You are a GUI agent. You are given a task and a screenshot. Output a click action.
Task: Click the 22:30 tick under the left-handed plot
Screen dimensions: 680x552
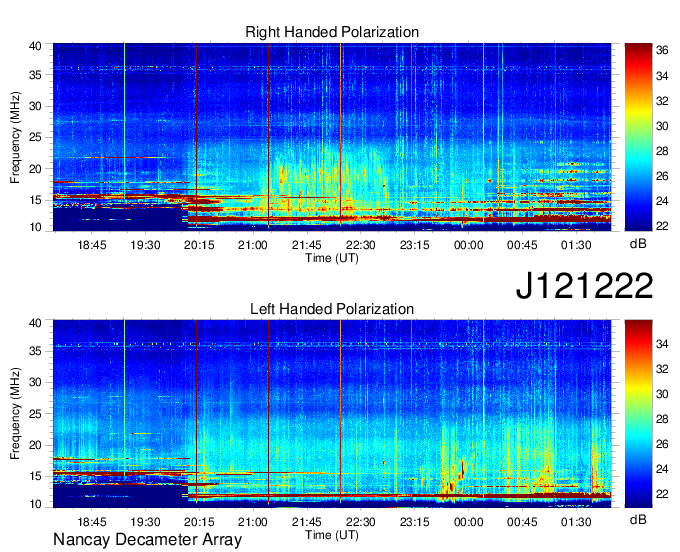coord(361,522)
